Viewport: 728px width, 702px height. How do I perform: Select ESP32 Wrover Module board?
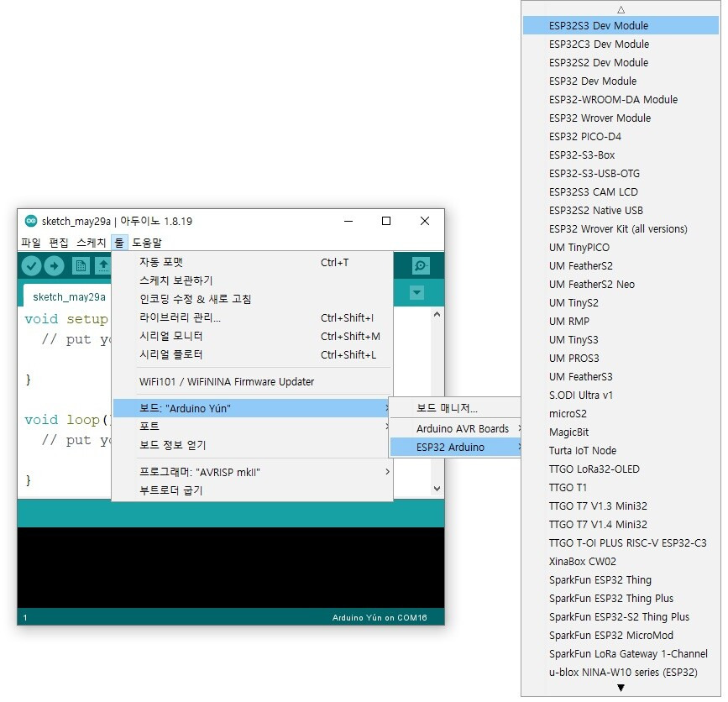(621, 118)
